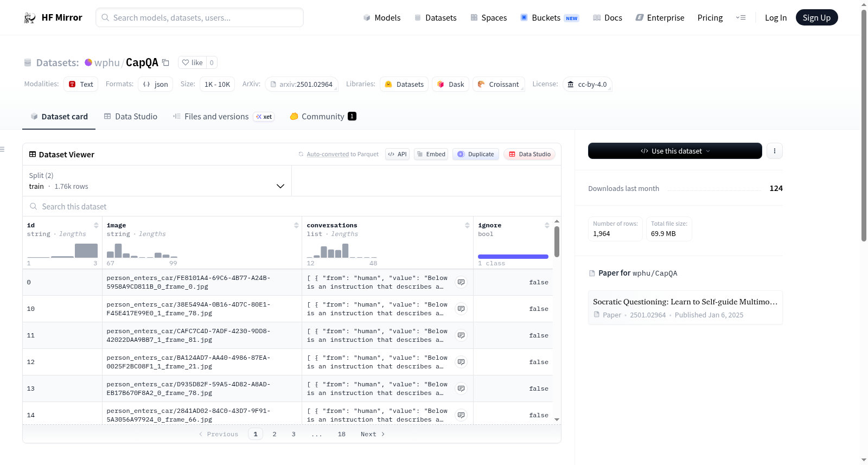The height and width of the screenshot is (465, 868).
Task: Expand the conversation cell in row 13
Action: coord(461,388)
